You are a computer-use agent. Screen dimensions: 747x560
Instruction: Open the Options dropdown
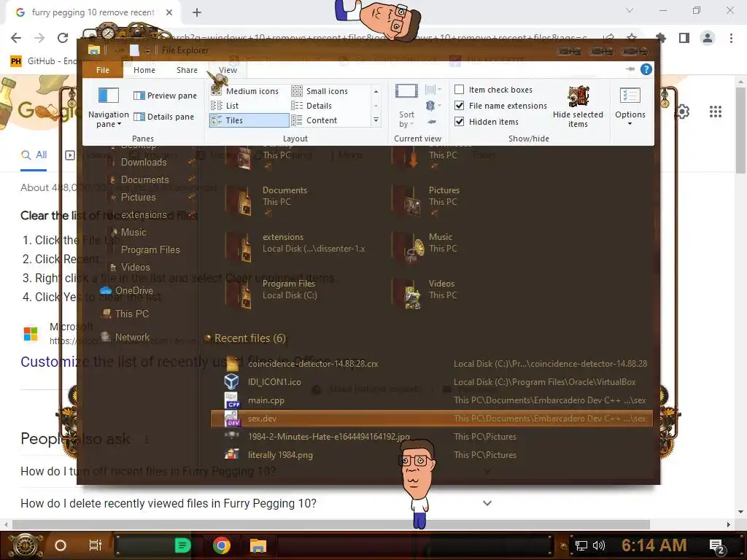pyautogui.click(x=630, y=106)
